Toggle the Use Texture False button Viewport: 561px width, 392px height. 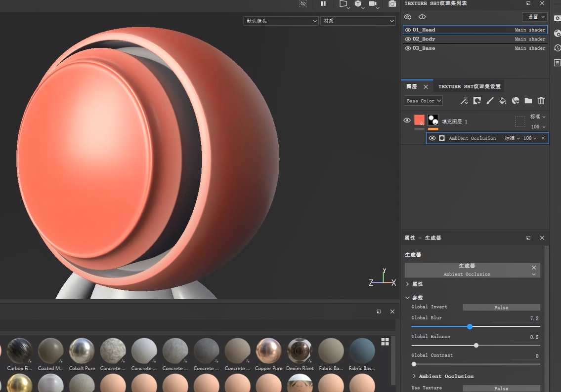tap(501, 389)
